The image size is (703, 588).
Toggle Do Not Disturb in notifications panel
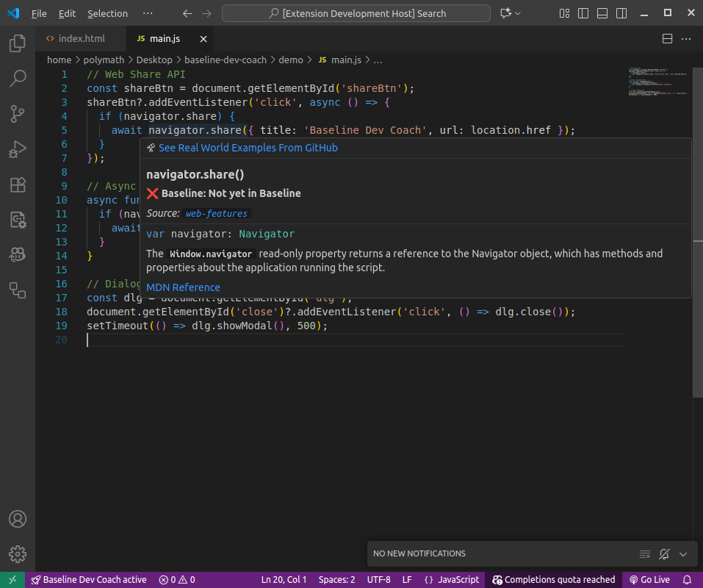(x=664, y=553)
